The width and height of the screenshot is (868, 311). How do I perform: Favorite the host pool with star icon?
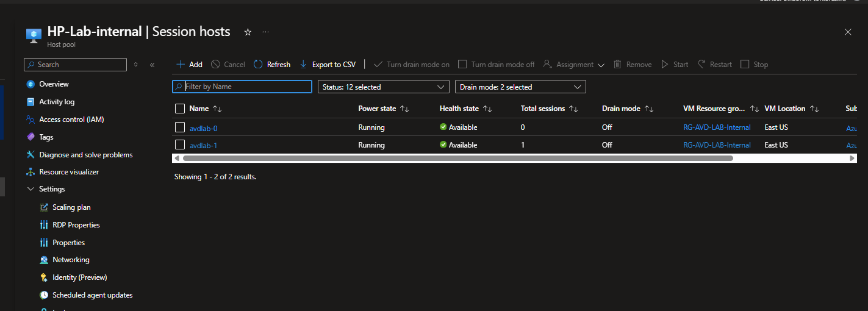[248, 32]
